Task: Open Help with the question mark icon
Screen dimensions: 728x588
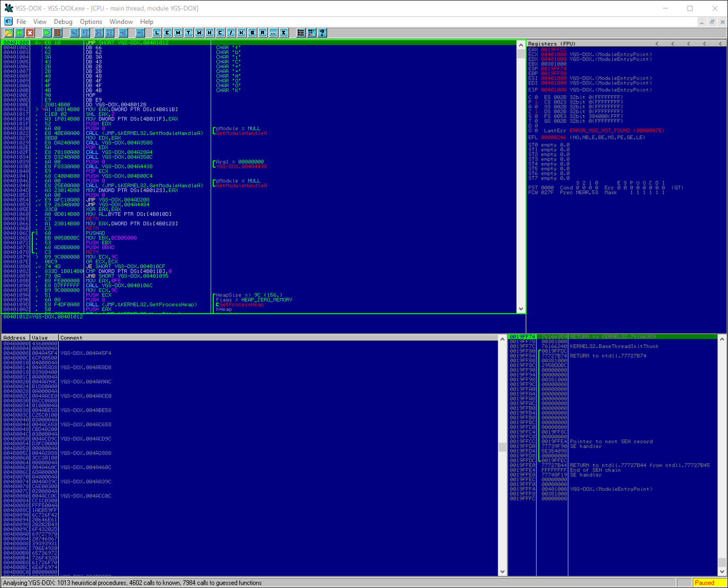Action: (322, 33)
